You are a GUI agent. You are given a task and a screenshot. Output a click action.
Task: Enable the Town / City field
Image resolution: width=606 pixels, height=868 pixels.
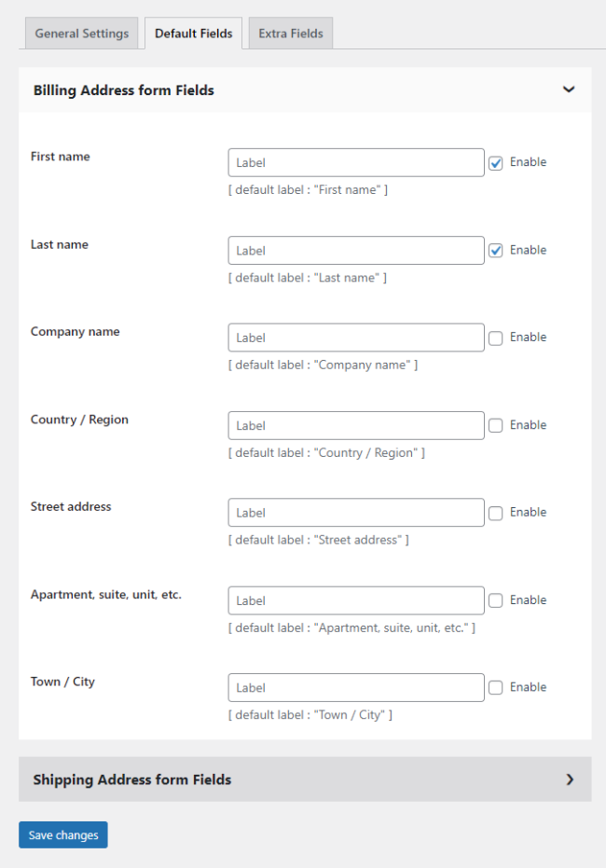click(x=496, y=688)
